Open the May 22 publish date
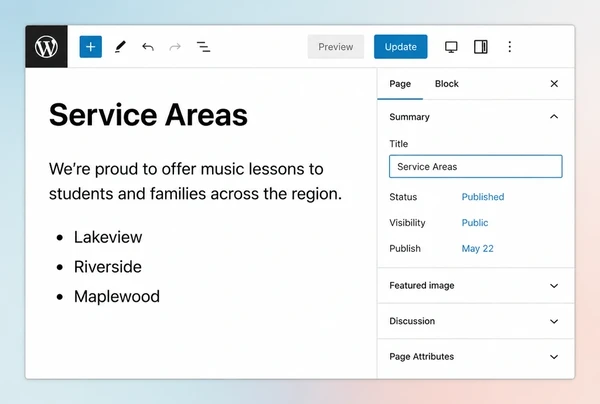This screenshot has height=404, width=600. coord(477,249)
